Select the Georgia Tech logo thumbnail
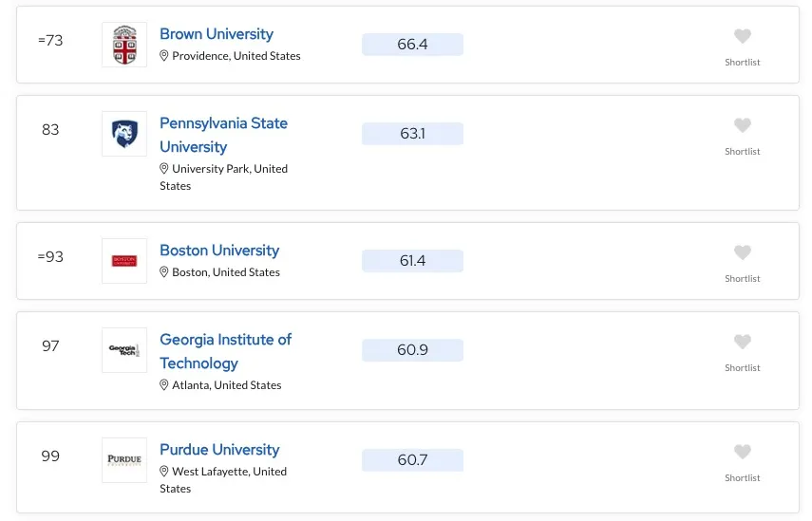Screen dimensions: 812x521 tap(124, 350)
